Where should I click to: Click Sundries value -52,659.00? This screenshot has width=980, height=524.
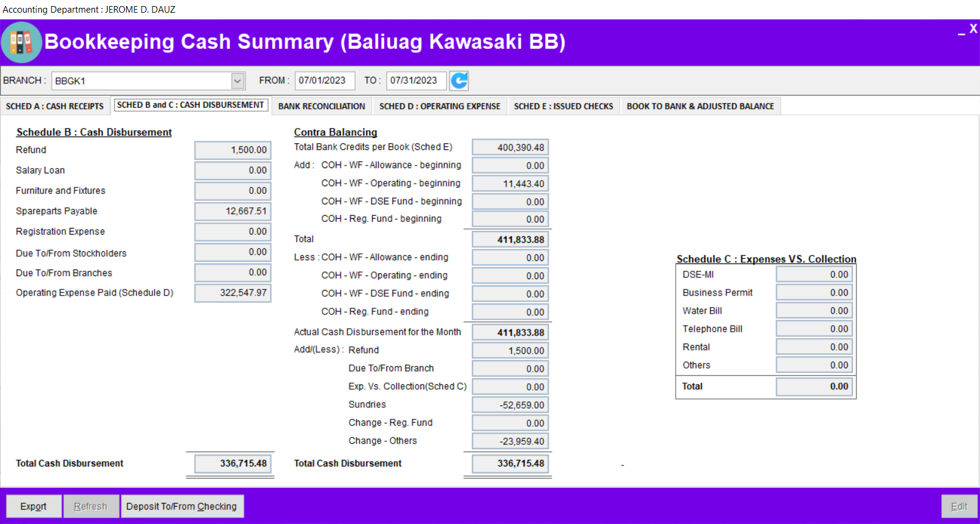pos(511,406)
